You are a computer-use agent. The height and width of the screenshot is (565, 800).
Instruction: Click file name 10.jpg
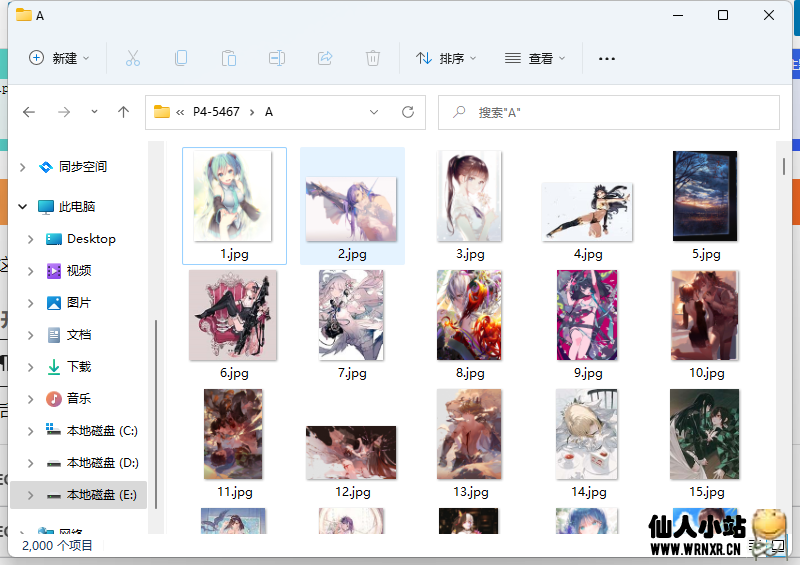point(707,373)
